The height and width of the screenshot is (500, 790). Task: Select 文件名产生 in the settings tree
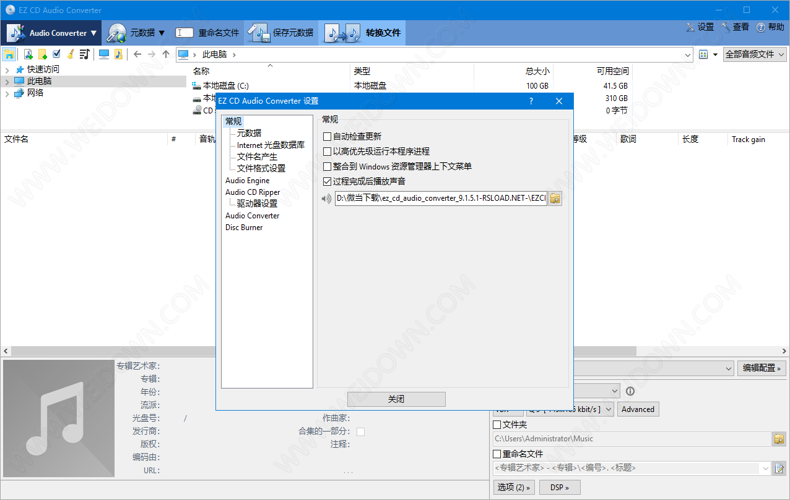[257, 157]
